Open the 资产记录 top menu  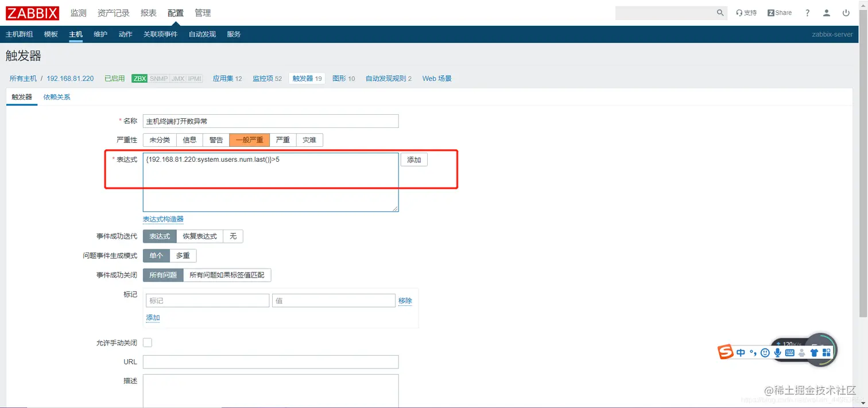point(114,13)
